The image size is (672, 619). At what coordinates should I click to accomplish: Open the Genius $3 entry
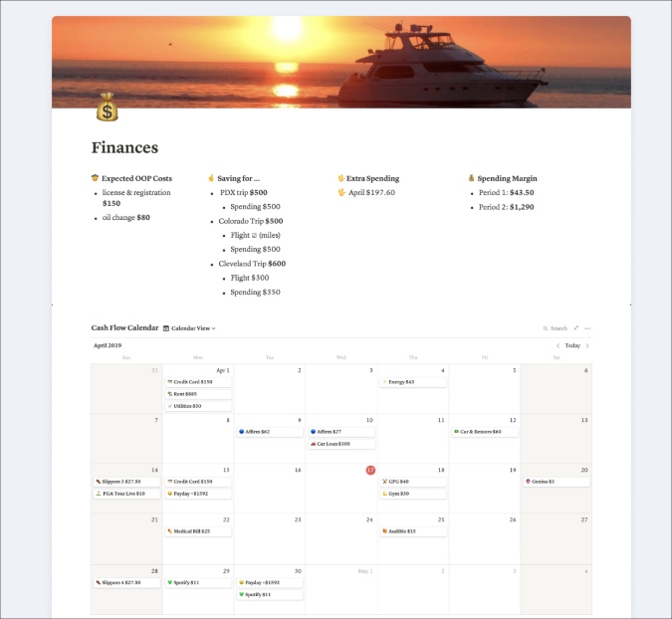[557, 482]
